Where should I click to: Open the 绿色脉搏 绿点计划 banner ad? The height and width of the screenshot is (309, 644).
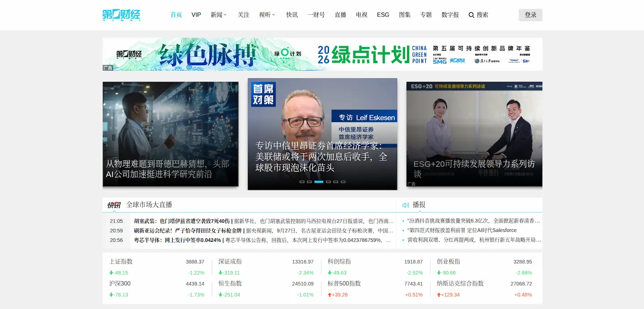coord(322,54)
